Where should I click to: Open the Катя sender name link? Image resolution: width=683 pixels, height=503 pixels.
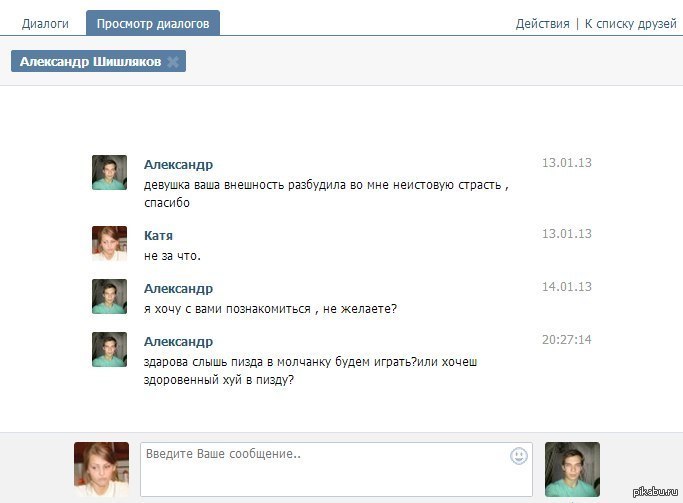click(158, 235)
